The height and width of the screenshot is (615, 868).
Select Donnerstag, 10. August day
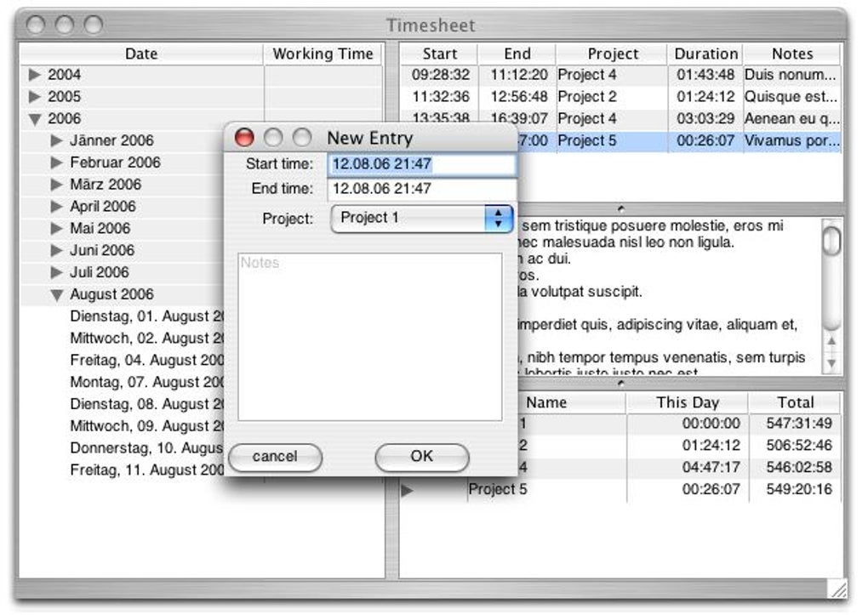tap(146, 447)
